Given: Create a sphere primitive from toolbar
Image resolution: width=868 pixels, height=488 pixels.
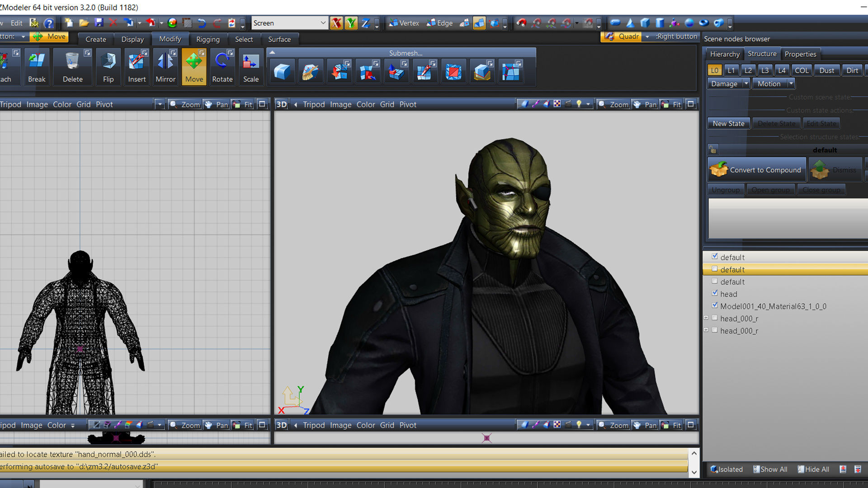Looking at the screenshot, I should pos(689,23).
